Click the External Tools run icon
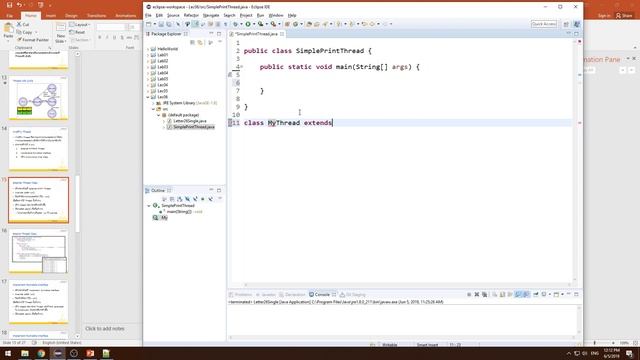This screenshot has height=360, width=640. coord(273,24)
